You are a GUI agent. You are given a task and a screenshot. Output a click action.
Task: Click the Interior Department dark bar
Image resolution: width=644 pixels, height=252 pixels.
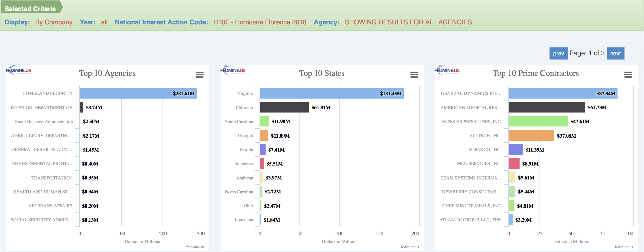81,107
